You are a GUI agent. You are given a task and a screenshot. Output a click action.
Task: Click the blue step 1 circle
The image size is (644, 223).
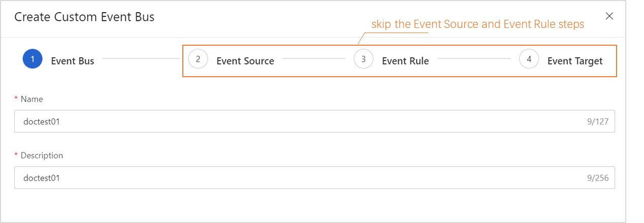(x=33, y=59)
